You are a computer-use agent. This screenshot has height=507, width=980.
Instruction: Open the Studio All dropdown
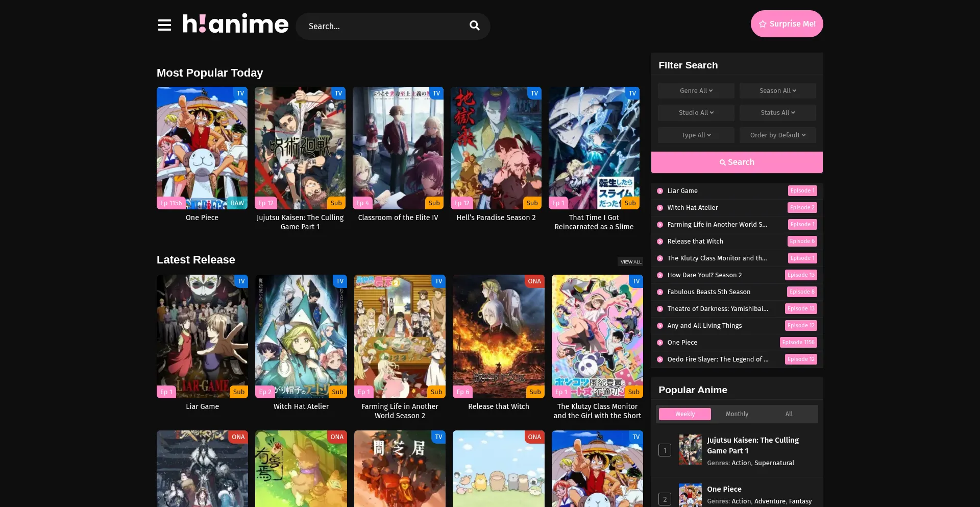(696, 113)
